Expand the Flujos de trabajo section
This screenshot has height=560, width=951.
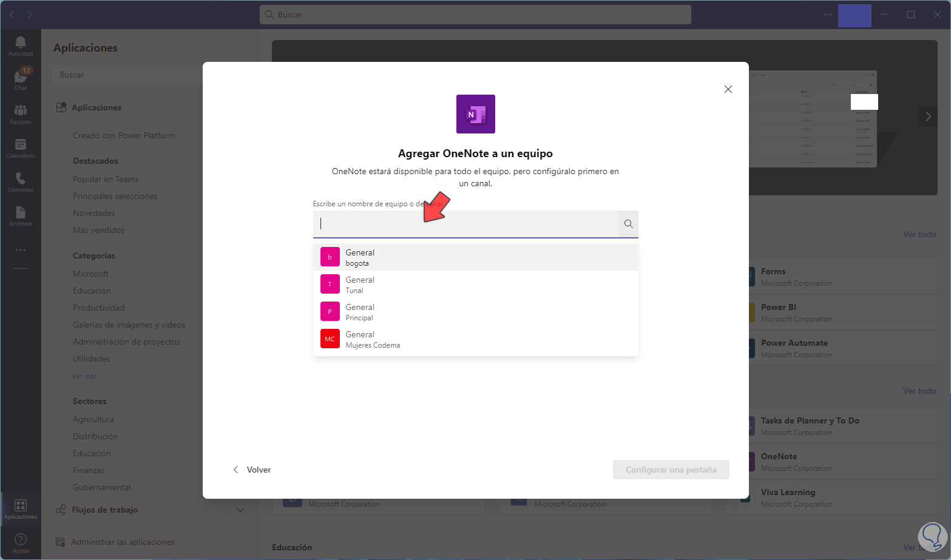tap(240, 510)
